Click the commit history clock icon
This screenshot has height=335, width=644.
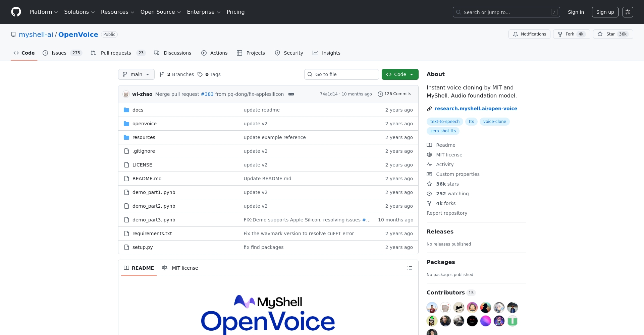380,94
